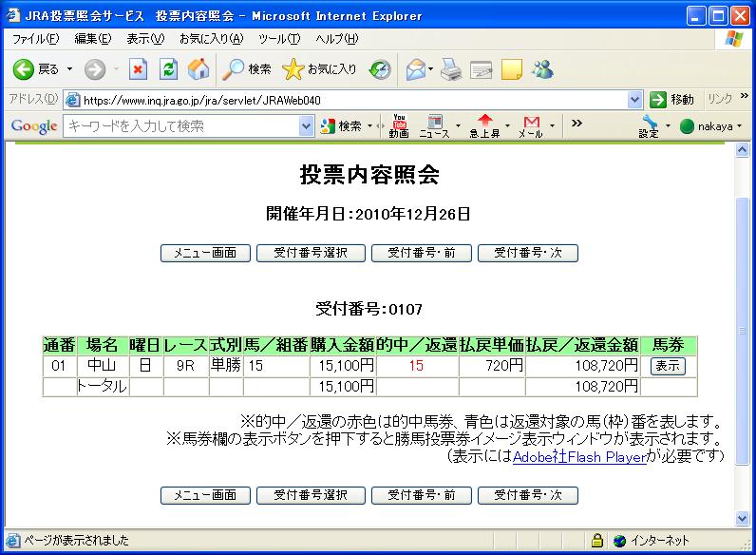Click the Forward arrow icon
The image size is (756, 555).
pyautogui.click(x=95, y=70)
